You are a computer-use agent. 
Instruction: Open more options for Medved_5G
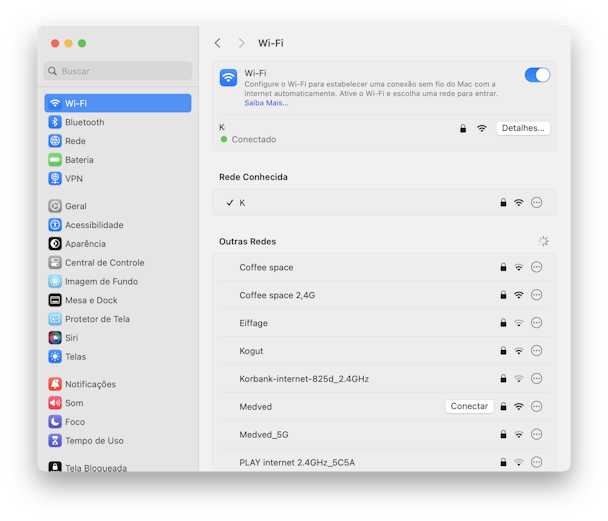pos(536,434)
